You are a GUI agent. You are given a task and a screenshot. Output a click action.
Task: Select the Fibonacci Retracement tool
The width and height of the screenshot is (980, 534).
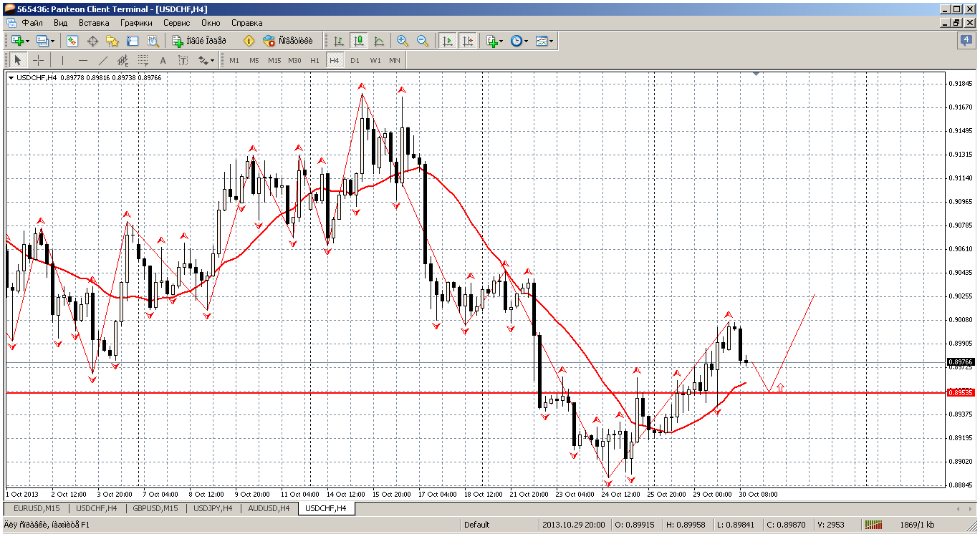pos(143,60)
